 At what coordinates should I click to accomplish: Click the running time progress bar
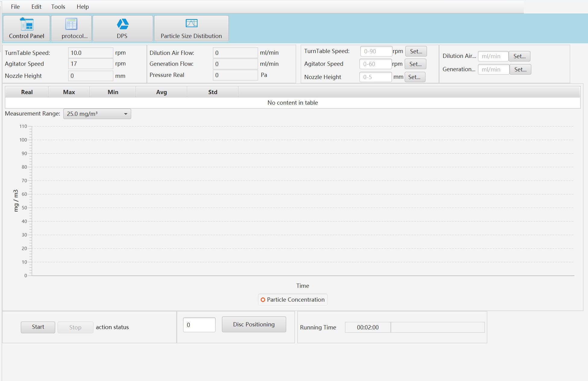coord(438,327)
